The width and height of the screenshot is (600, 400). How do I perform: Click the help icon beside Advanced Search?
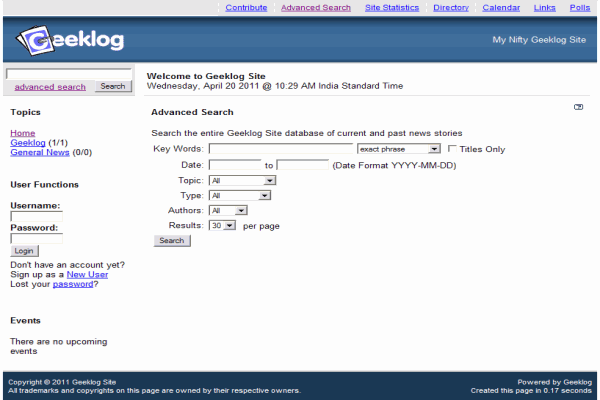(578, 107)
